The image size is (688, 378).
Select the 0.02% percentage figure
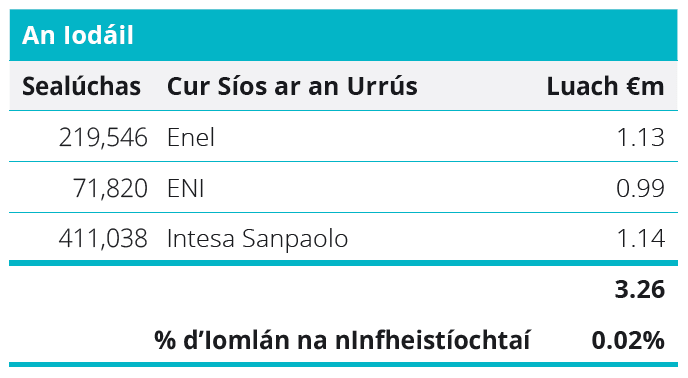coord(628,340)
